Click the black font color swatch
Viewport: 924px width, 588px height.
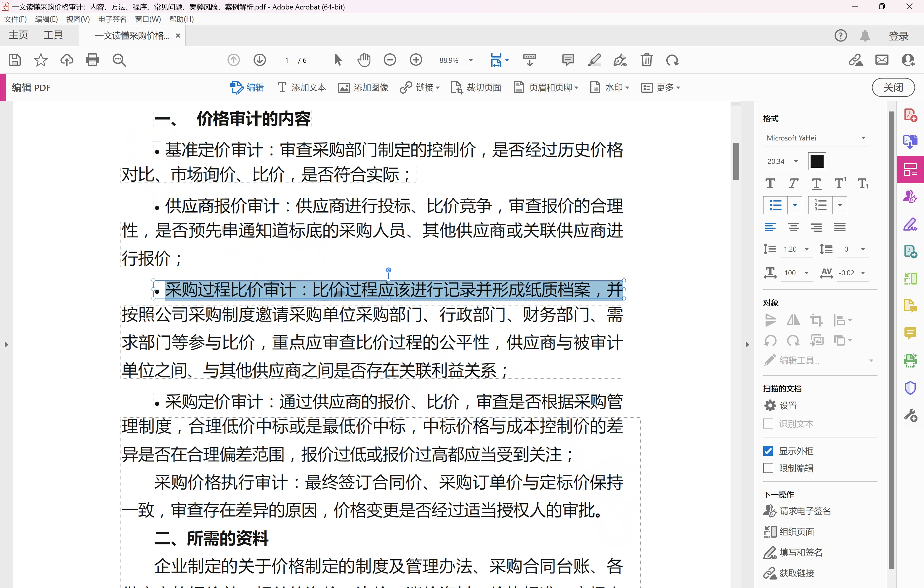816,161
